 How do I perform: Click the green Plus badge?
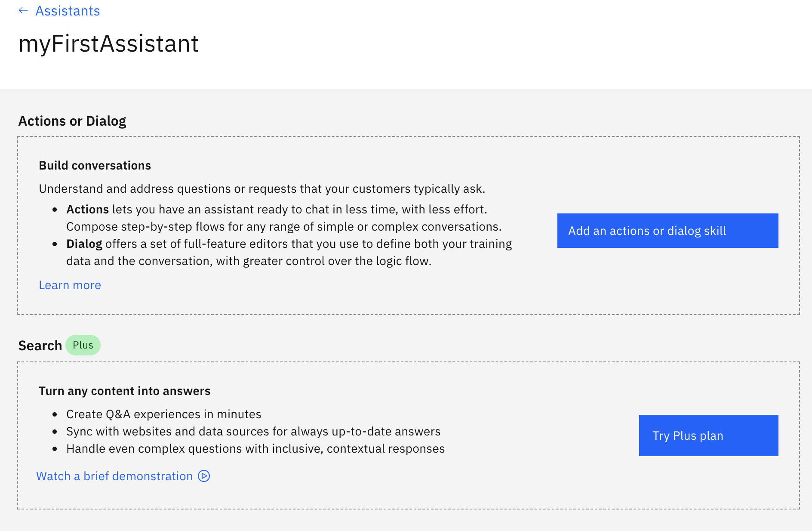tap(83, 345)
